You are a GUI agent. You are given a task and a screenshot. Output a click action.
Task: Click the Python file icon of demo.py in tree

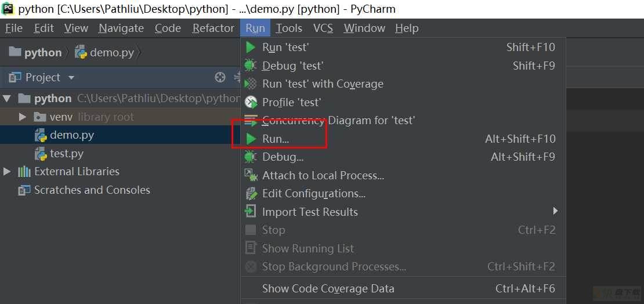[41, 135]
